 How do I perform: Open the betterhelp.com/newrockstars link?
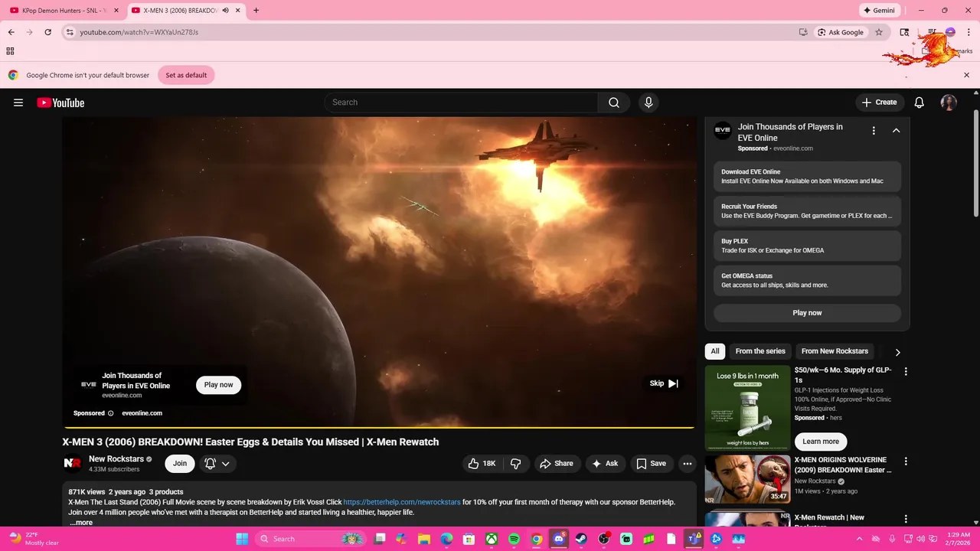402,502
